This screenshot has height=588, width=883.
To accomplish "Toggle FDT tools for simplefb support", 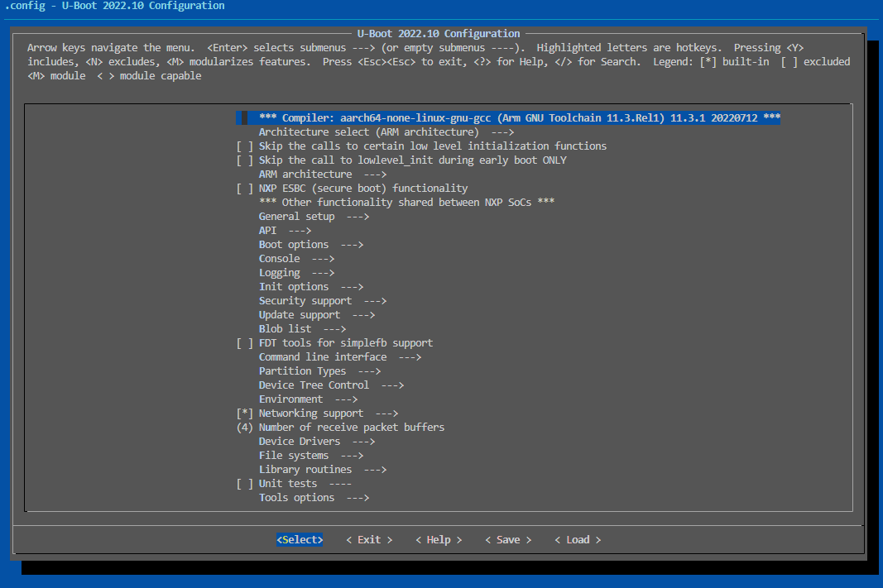I will 334,343.
